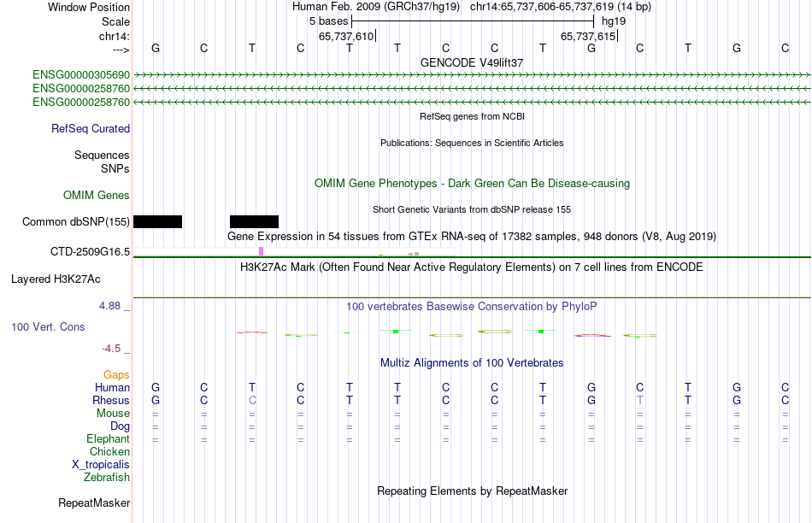This screenshot has width=812, height=523.
Task: Click the chr14:65,737,606-65,737,619 (14 bp) position text
Action: point(561,7)
